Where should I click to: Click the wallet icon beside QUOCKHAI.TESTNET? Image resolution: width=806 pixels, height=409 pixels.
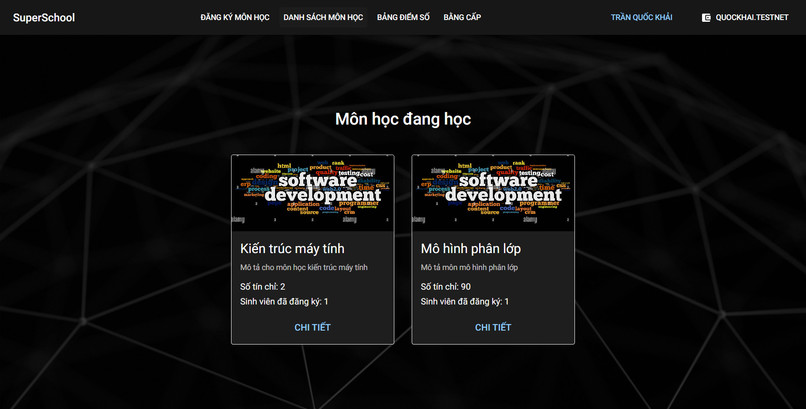click(706, 17)
